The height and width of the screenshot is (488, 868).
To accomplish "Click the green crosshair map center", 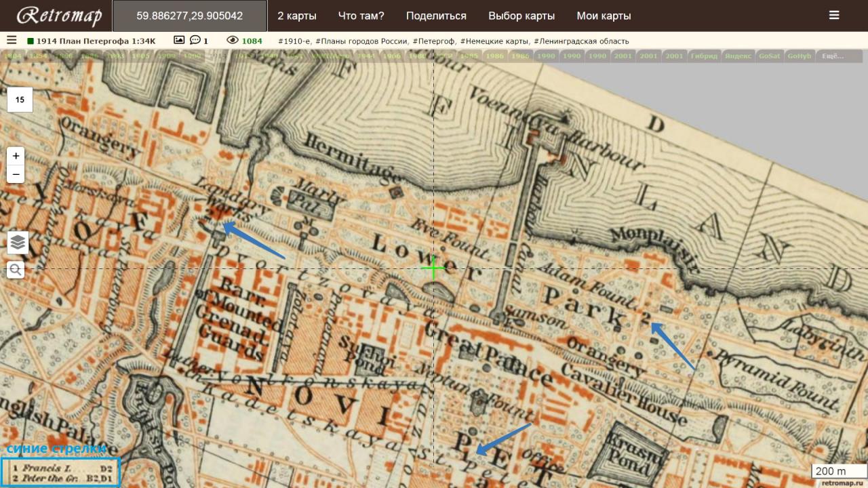I will click(433, 268).
